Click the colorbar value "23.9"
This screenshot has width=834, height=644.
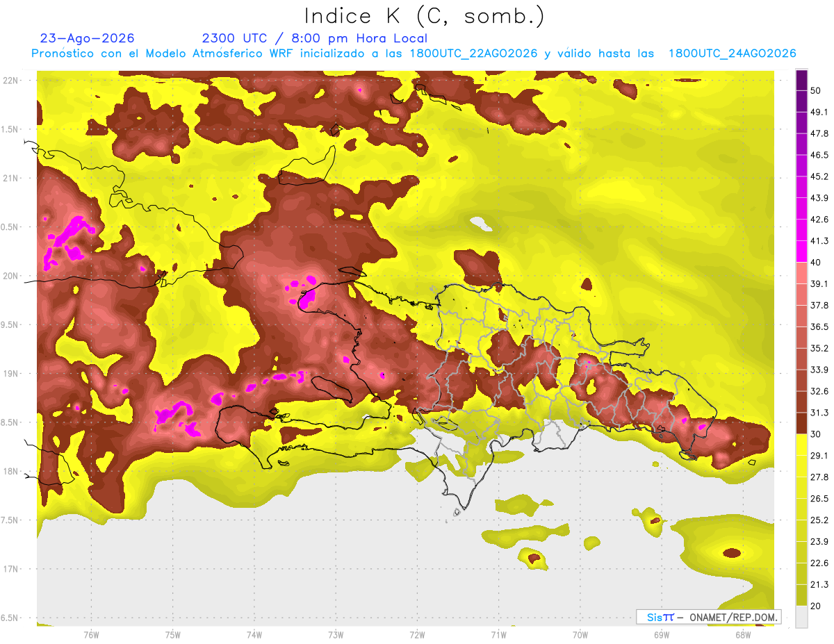click(819, 542)
